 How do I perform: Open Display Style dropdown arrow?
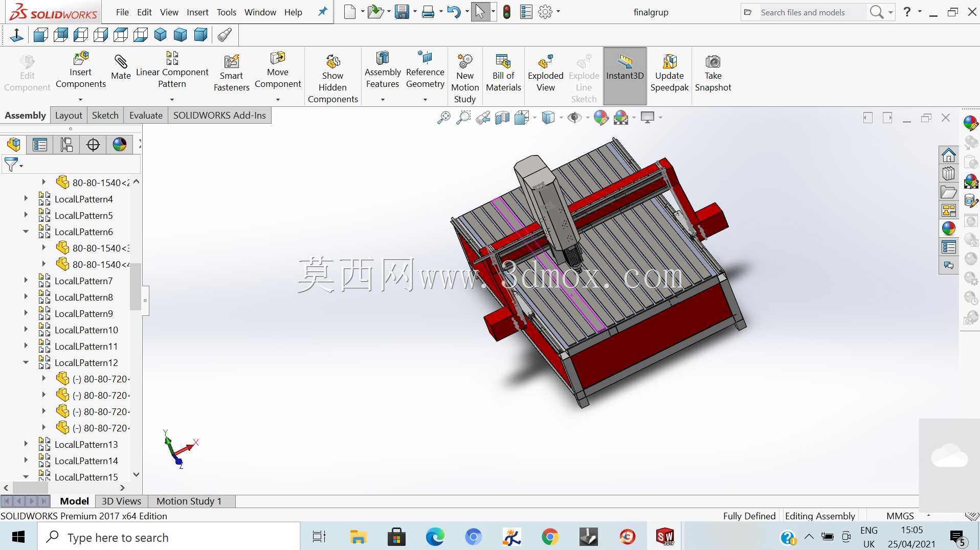[x=561, y=118]
